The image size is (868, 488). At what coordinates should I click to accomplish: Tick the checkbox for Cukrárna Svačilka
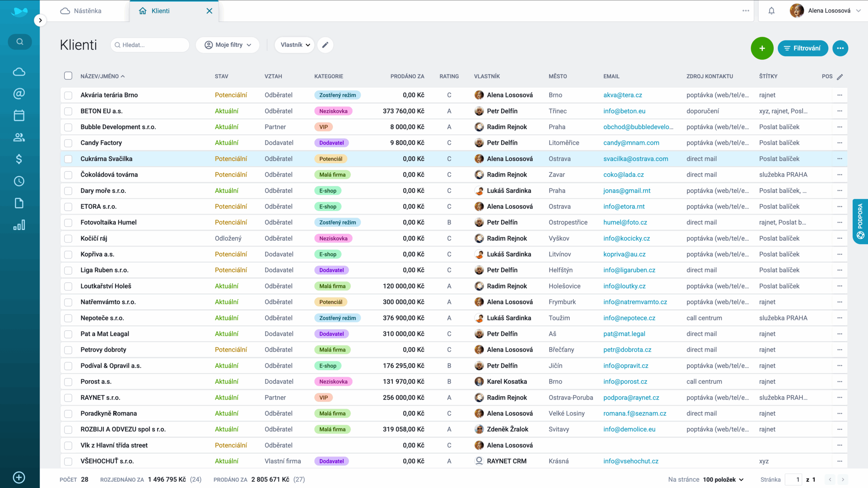[x=68, y=159]
